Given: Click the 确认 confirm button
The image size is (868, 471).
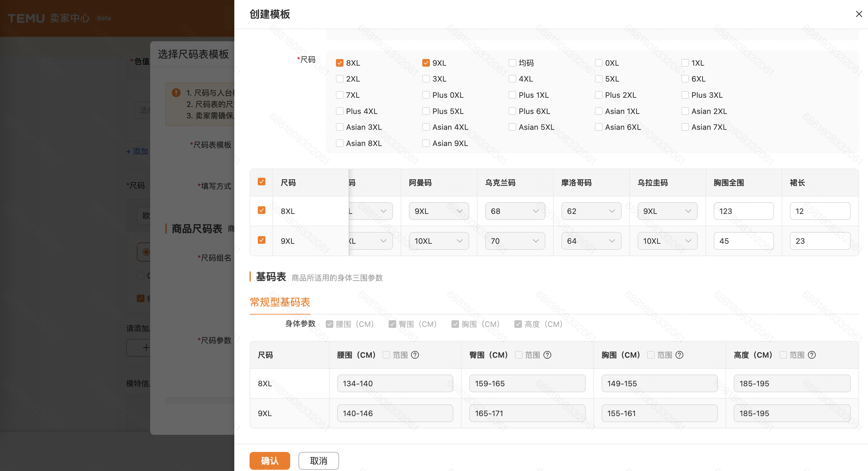Looking at the screenshot, I should tap(269, 461).
